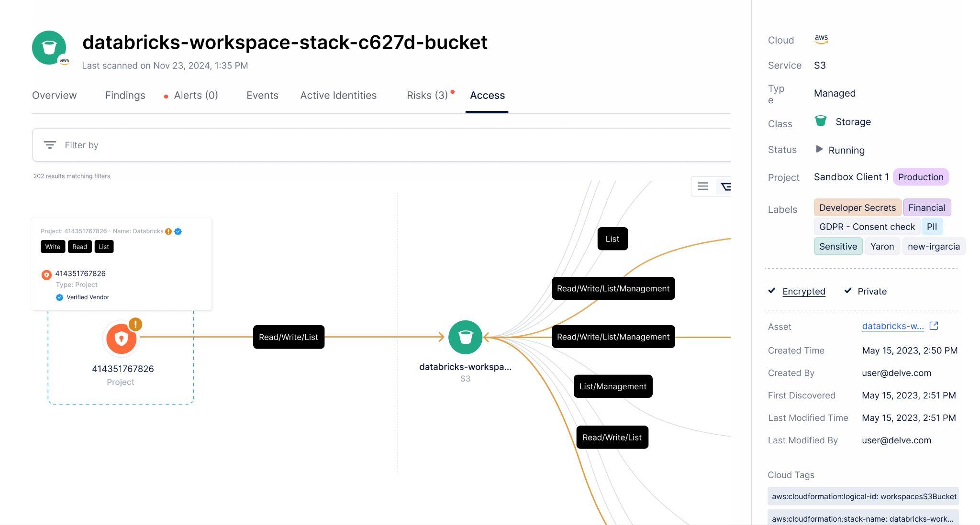The height and width of the screenshot is (525, 980).
Task: Click the S3 service value
Action: (x=820, y=66)
